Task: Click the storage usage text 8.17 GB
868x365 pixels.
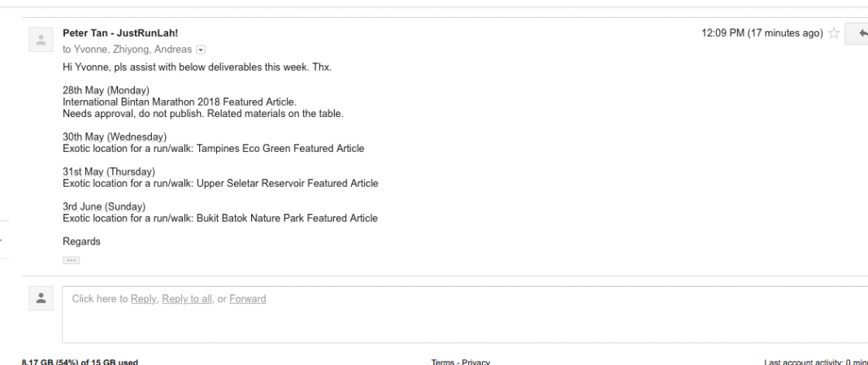Action: coord(80,362)
